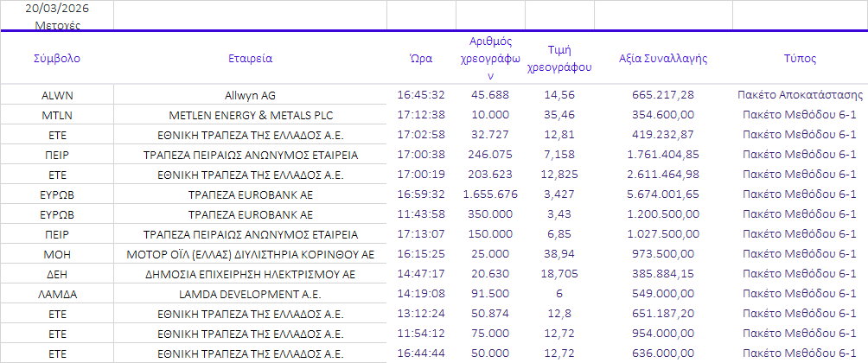Click the Τύπος column header

pos(800,59)
